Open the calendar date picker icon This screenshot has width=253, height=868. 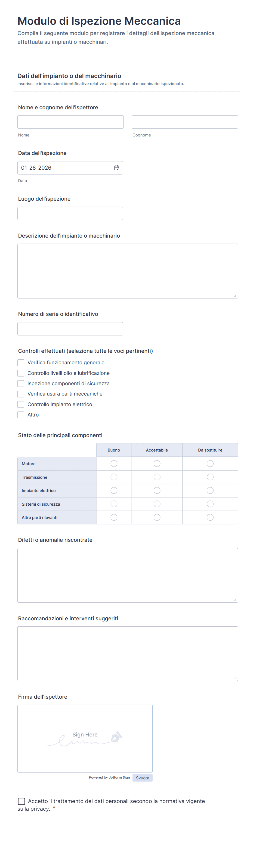(116, 168)
